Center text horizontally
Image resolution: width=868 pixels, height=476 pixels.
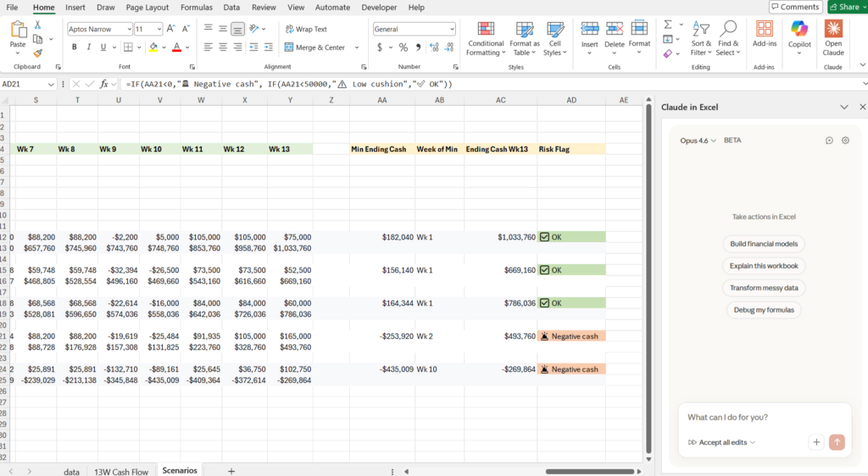point(223,47)
